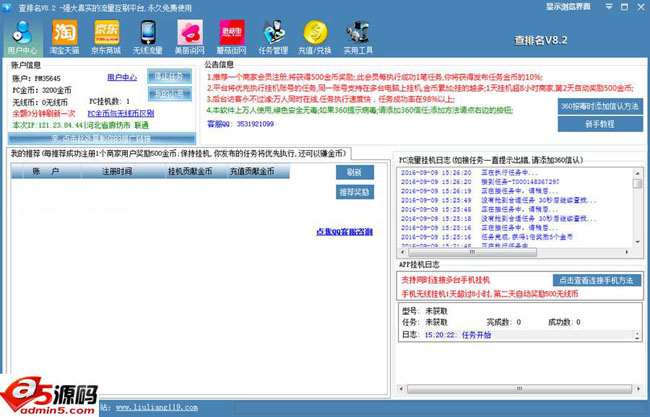
Task: Click 点击查看连接手机方法 button
Action: [597, 280]
